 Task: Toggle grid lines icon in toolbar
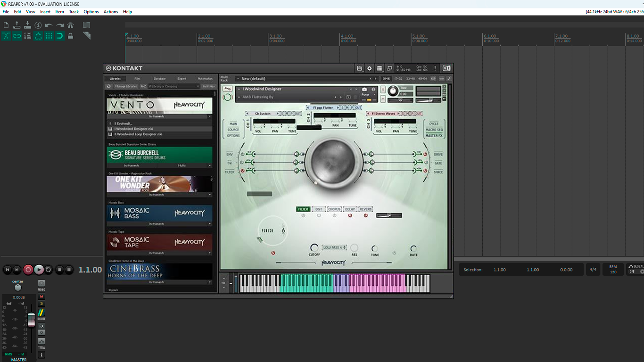49,36
